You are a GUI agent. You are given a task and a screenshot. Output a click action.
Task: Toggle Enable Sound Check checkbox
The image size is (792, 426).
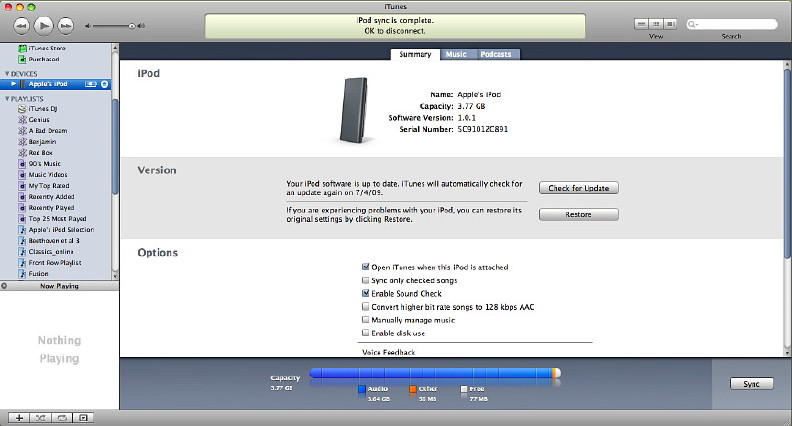(x=366, y=293)
